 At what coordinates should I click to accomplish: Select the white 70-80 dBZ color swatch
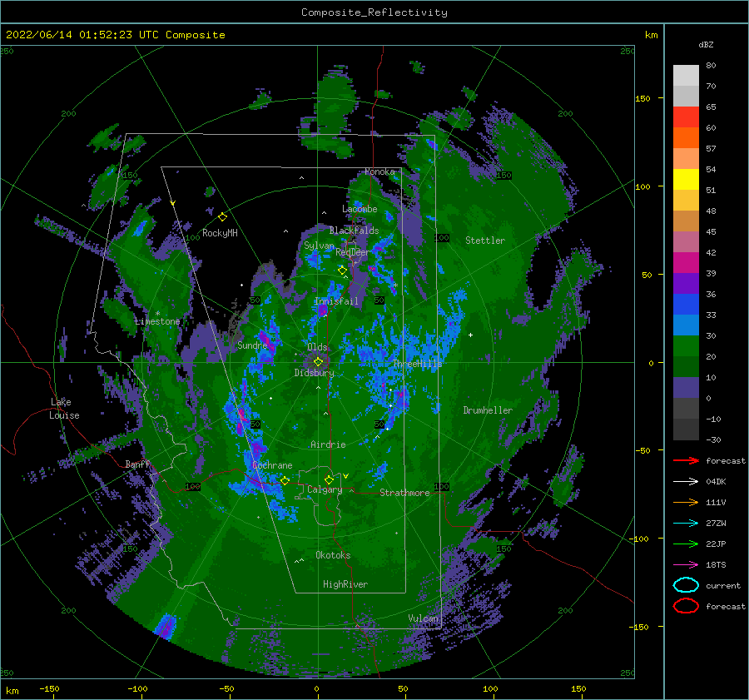[x=686, y=76]
